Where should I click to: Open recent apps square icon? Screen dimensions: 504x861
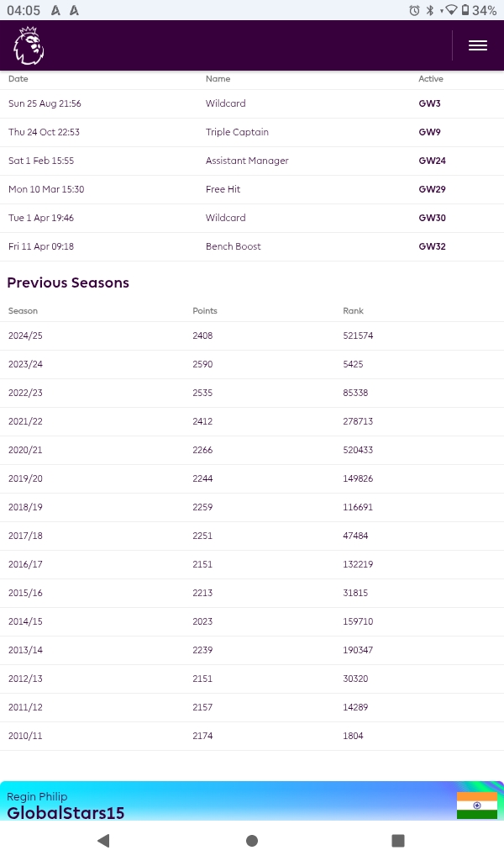tap(398, 840)
